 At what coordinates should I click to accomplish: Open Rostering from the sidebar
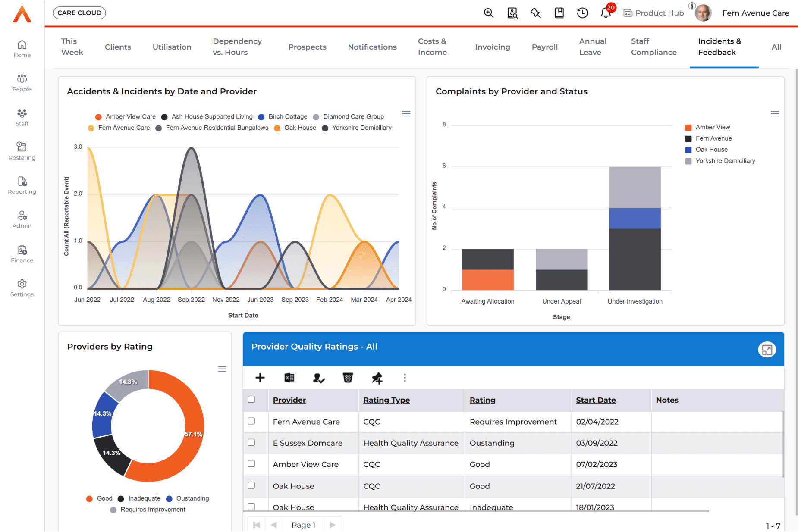[22, 151]
